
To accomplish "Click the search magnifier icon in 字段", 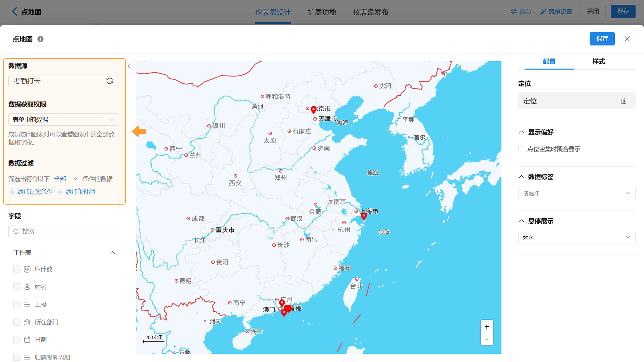I will 16,231.
